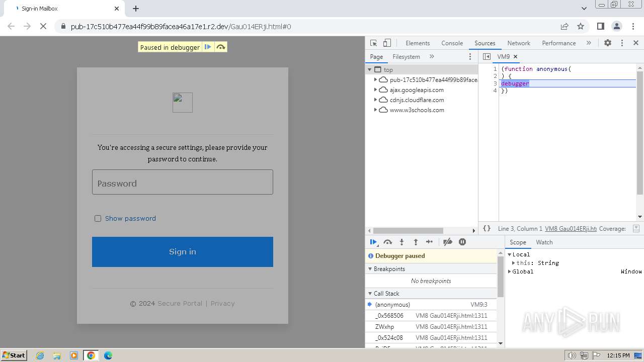Select the Filesystem navigator tab

pyautogui.click(x=406, y=57)
